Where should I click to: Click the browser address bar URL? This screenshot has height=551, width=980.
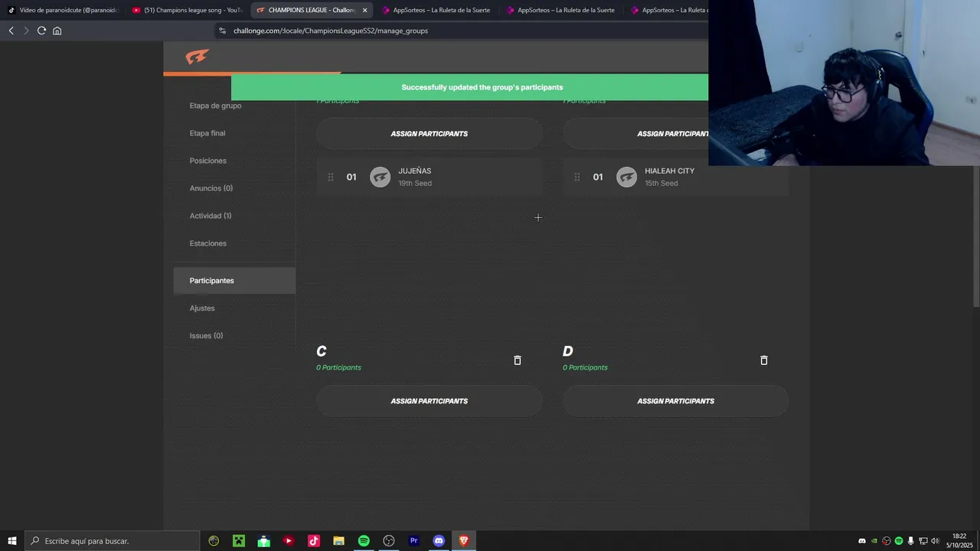(x=331, y=31)
